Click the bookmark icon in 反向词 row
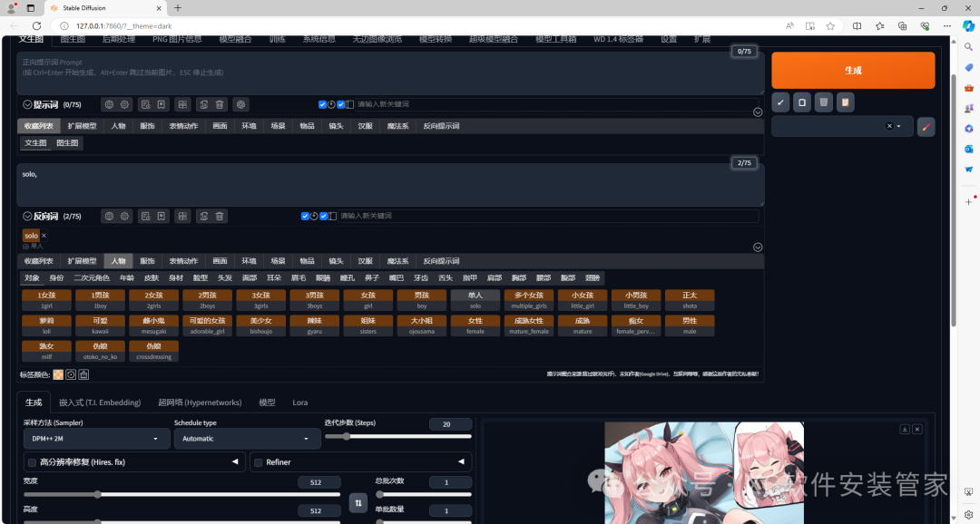The width and height of the screenshot is (980, 524). (162, 216)
